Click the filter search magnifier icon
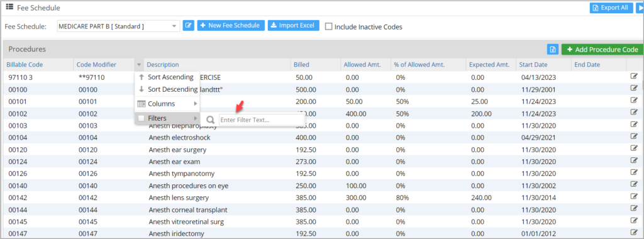Image resolution: width=644 pixels, height=239 pixels. tap(210, 120)
